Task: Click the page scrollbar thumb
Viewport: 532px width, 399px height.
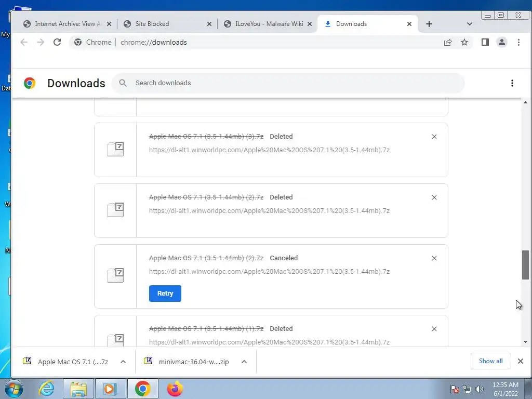Action: pos(525,265)
